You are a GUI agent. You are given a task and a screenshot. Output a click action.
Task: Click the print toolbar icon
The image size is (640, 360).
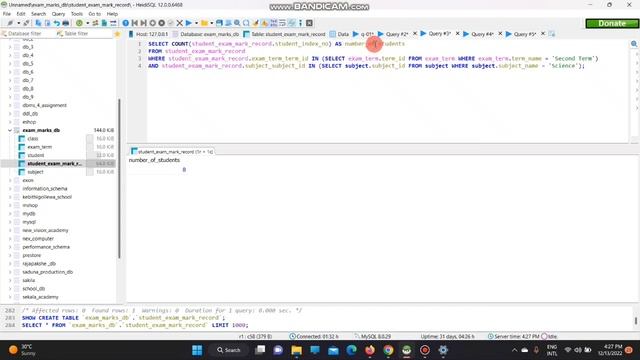pyautogui.click(x=66, y=23)
